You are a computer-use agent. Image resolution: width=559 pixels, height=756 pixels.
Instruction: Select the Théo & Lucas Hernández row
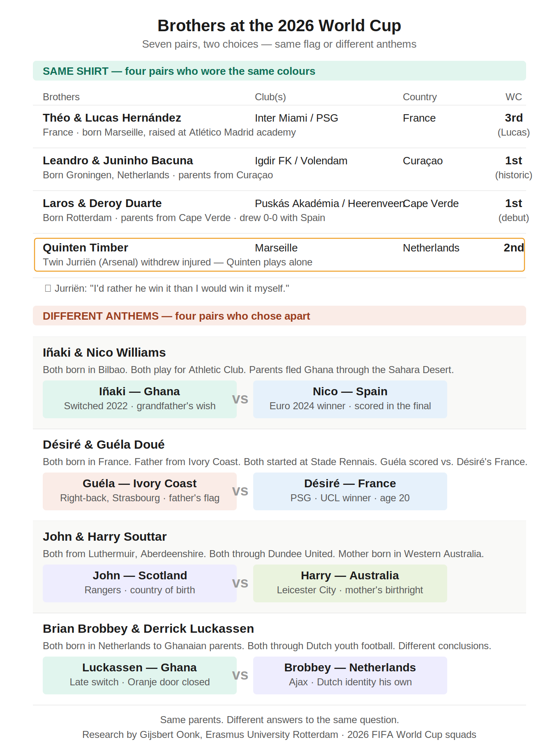[279, 127]
